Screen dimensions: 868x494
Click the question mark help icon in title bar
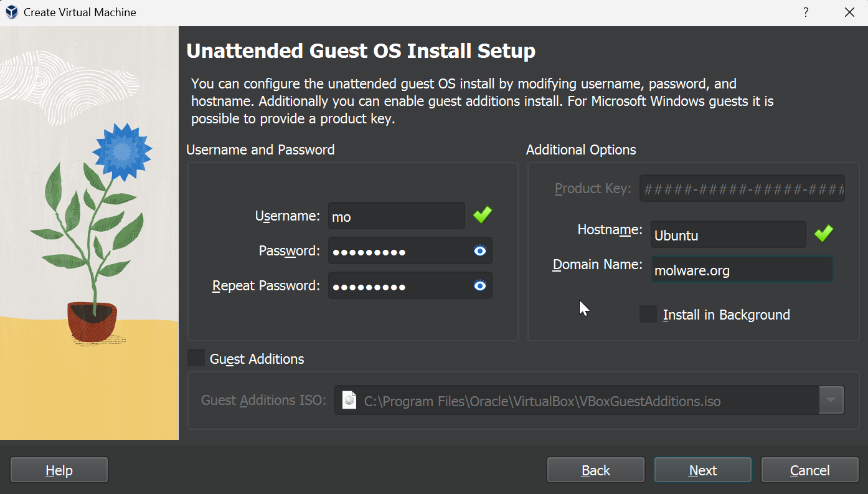coord(806,12)
